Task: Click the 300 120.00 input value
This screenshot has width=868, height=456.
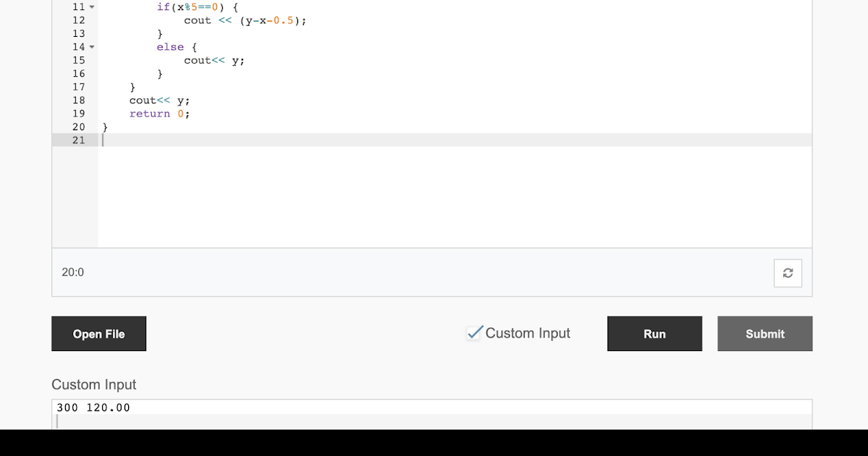Action: (93, 408)
